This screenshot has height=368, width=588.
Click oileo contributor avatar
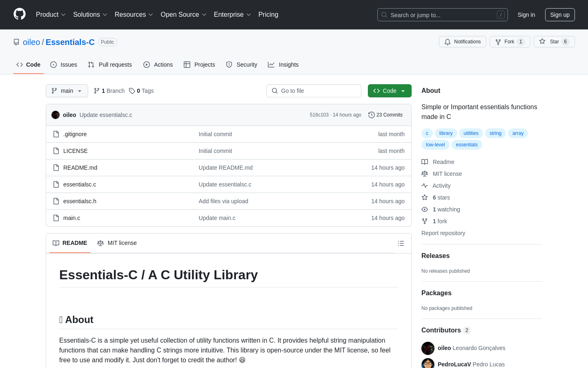(x=428, y=348)
